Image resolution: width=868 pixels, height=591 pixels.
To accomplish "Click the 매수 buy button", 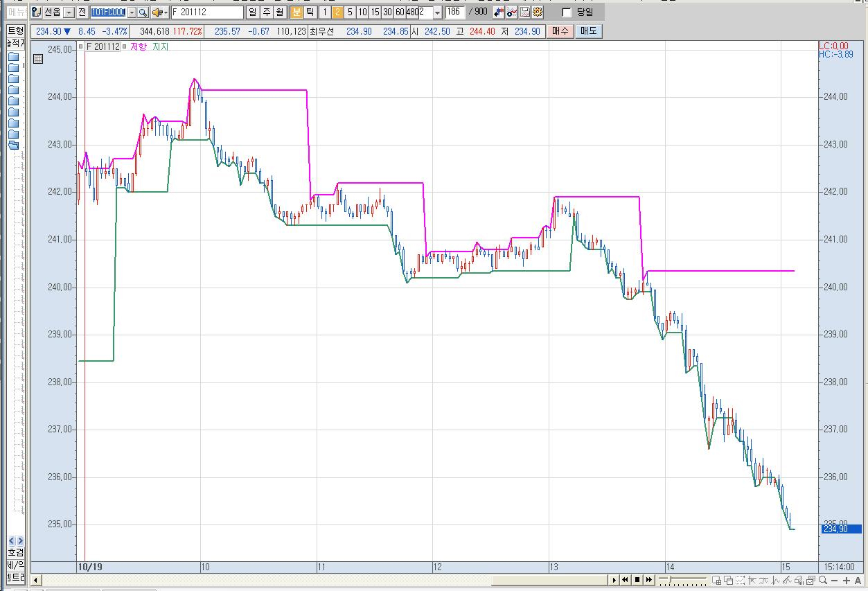I will click(560, 31).
